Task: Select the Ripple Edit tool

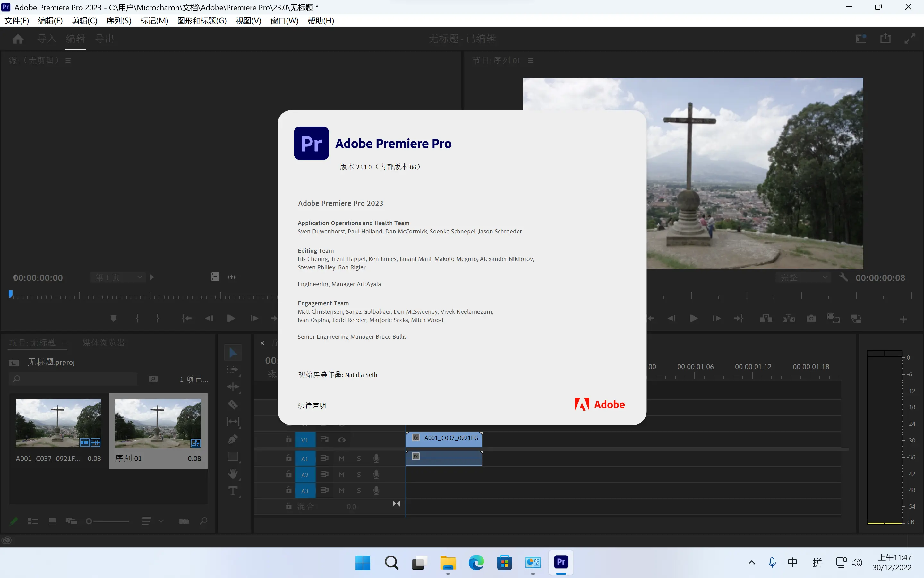Action: click(233, 387)
